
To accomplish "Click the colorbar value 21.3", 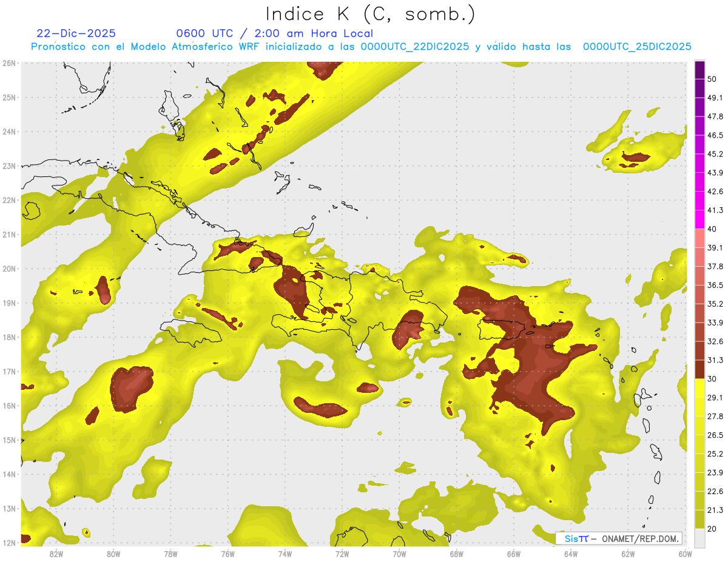I will click(715, 510).
